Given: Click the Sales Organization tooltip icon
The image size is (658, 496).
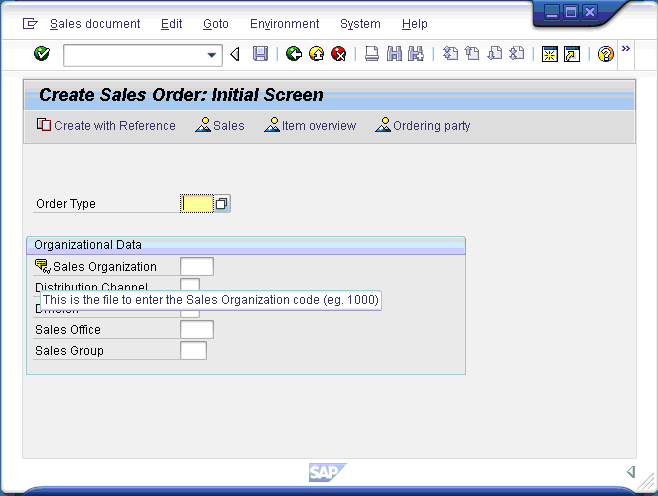Looking at the screenshot, I should (x=43, y=266).
